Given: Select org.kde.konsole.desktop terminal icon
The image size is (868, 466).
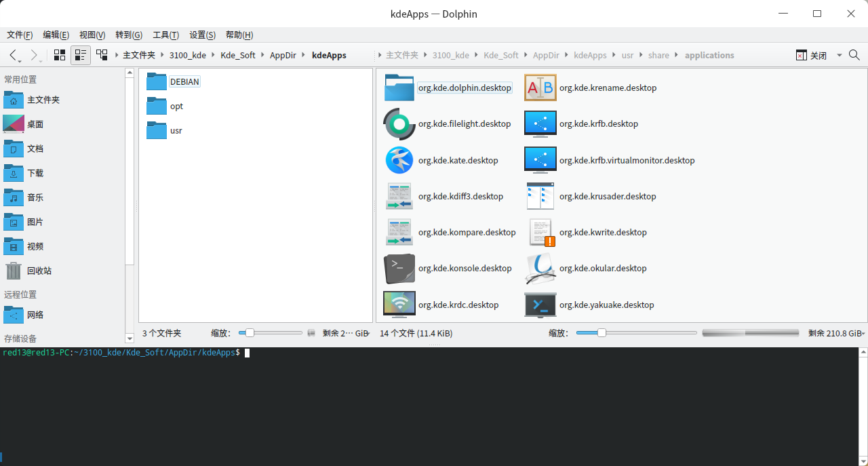Looking at the screenshot, I should [x=399, y=269].
